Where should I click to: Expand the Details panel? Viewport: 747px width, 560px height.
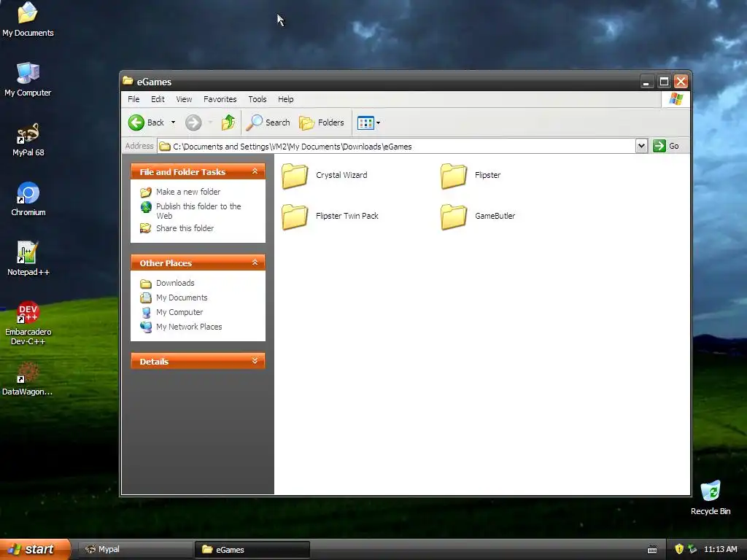pos(255,361)
